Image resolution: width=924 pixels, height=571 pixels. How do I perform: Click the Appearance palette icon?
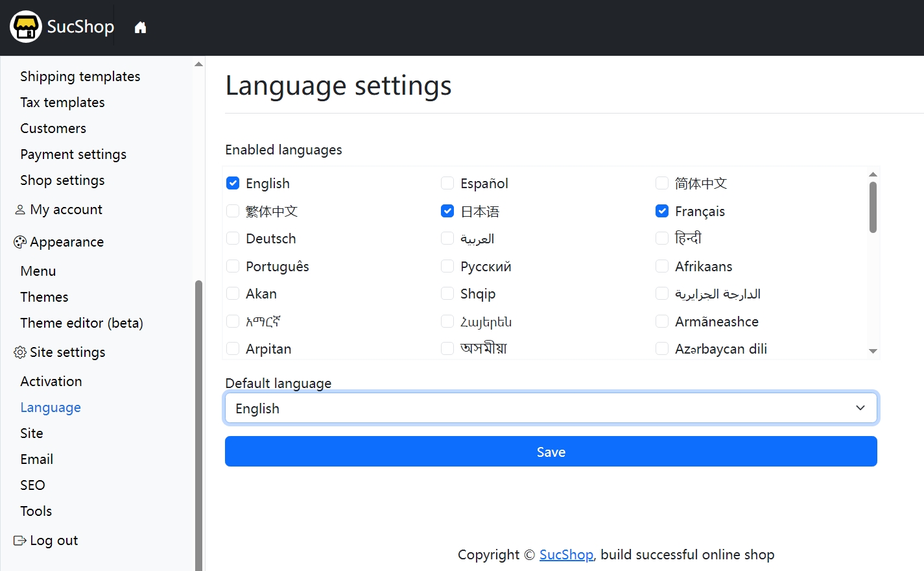tap(20, 242)
